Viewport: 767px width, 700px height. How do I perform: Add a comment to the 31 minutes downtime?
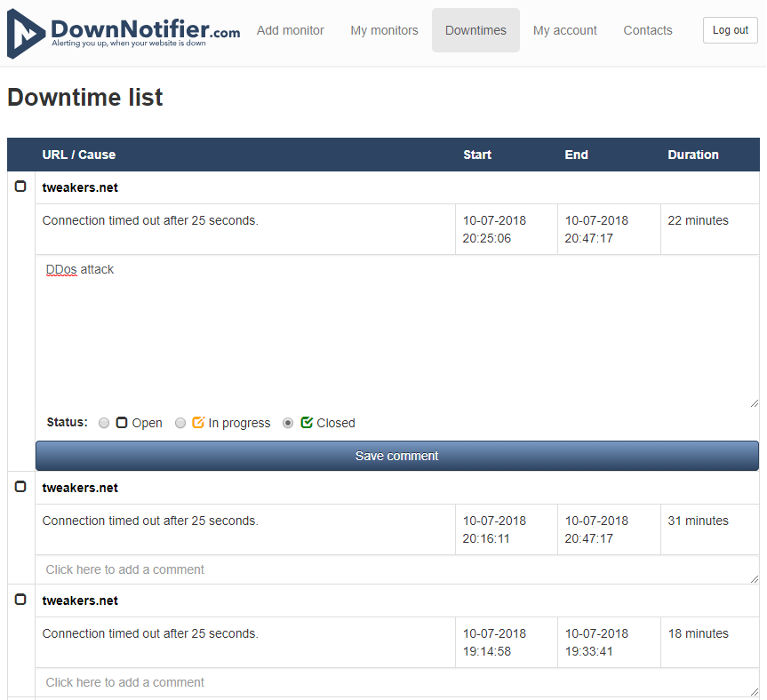coord(397,569)
